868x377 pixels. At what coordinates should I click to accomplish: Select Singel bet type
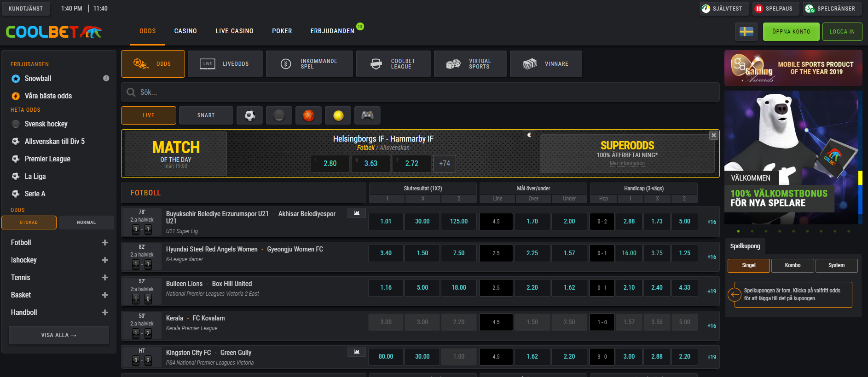pyautogui.click(x=748, y=265)
